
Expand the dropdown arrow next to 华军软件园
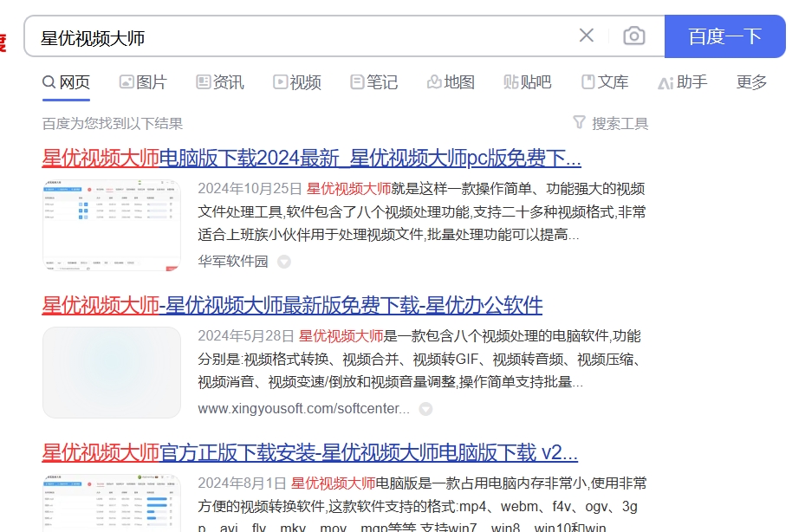coord(284,262)
